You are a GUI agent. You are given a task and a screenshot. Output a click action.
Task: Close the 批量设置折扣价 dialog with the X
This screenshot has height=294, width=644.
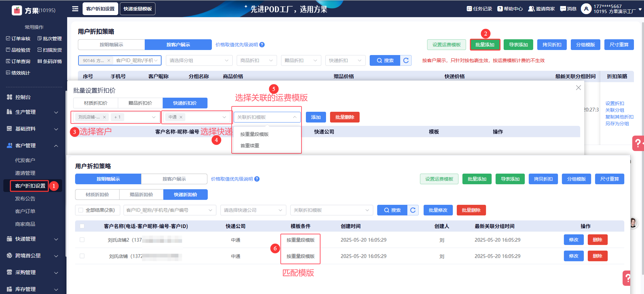pos(579,88)
